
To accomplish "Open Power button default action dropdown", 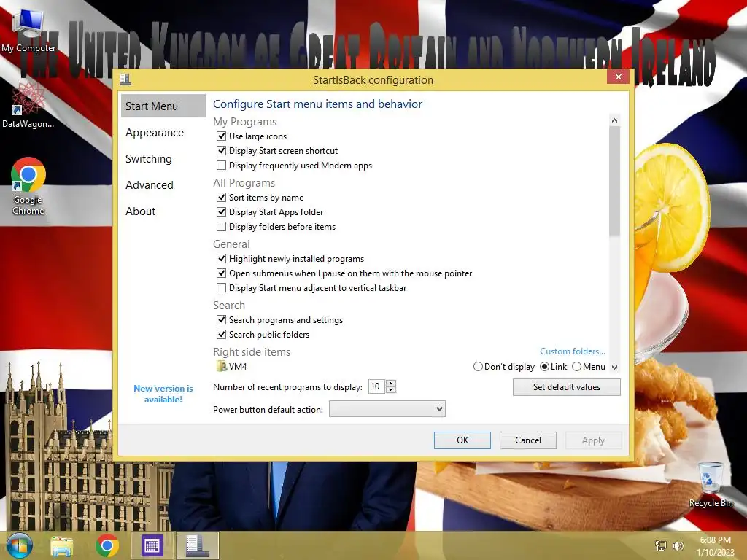I will [387, 409].
